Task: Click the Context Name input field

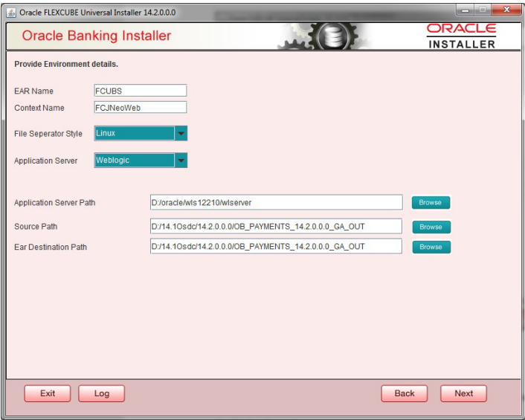Action: pyautogui.click(x=141, y=108)
